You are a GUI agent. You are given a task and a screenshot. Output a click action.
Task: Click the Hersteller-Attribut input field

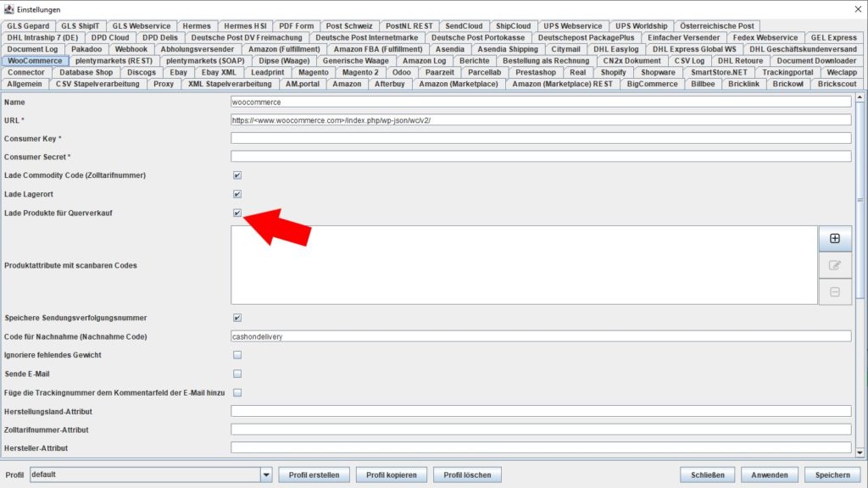541,447
